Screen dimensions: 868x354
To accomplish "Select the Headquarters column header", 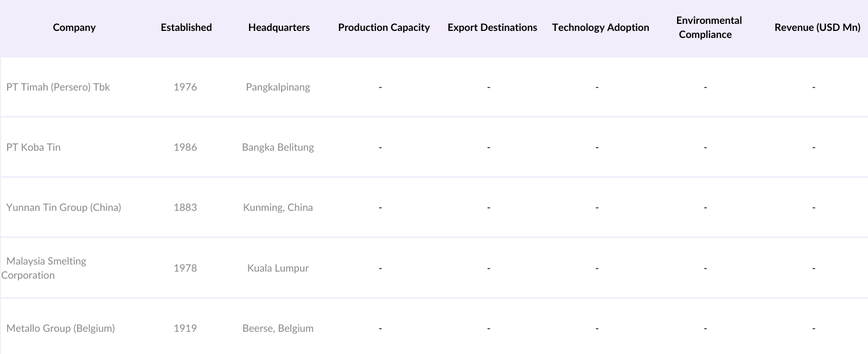I will click(279, 28).
